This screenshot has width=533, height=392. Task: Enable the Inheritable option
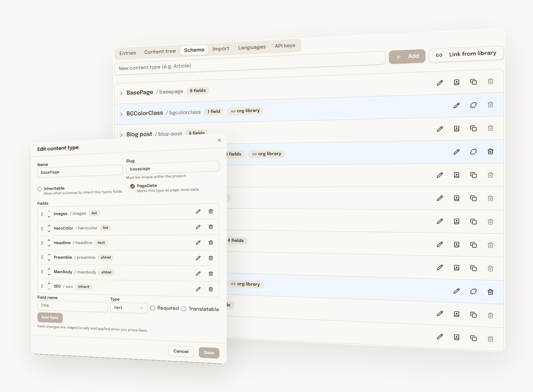tap(40, 189)
